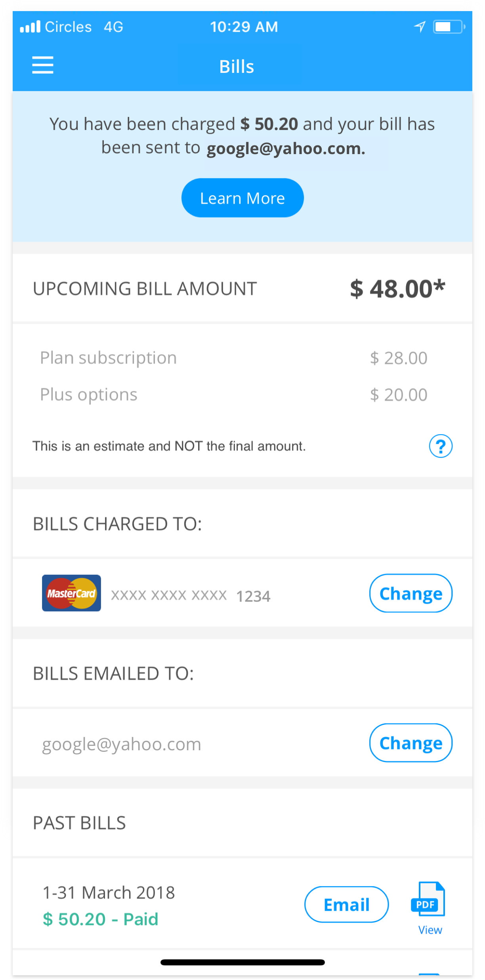
Task: Tap the masked card number ending 1234
Action: tap(191, 595)
